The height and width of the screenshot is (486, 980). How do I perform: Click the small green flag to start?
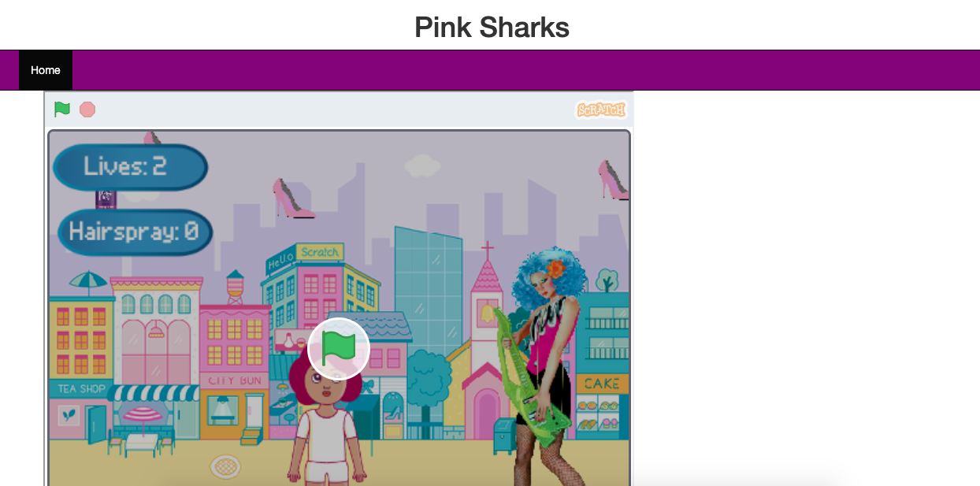tap(62, 109)
